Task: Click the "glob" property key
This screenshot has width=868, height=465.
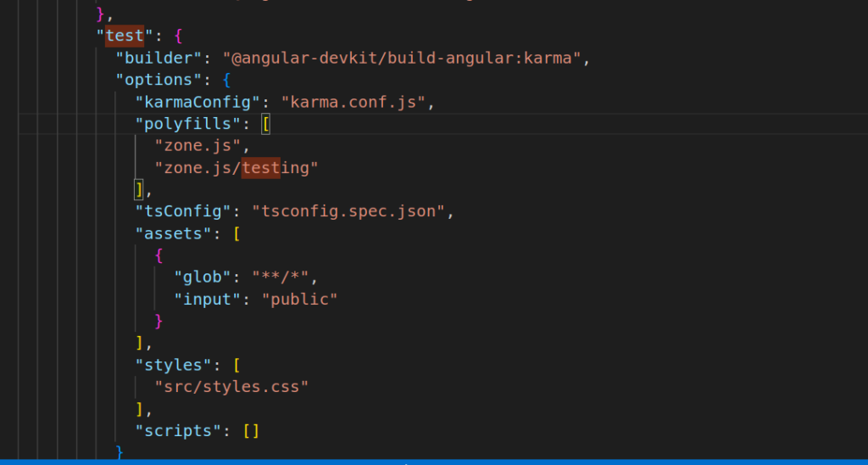Action: 202,277
